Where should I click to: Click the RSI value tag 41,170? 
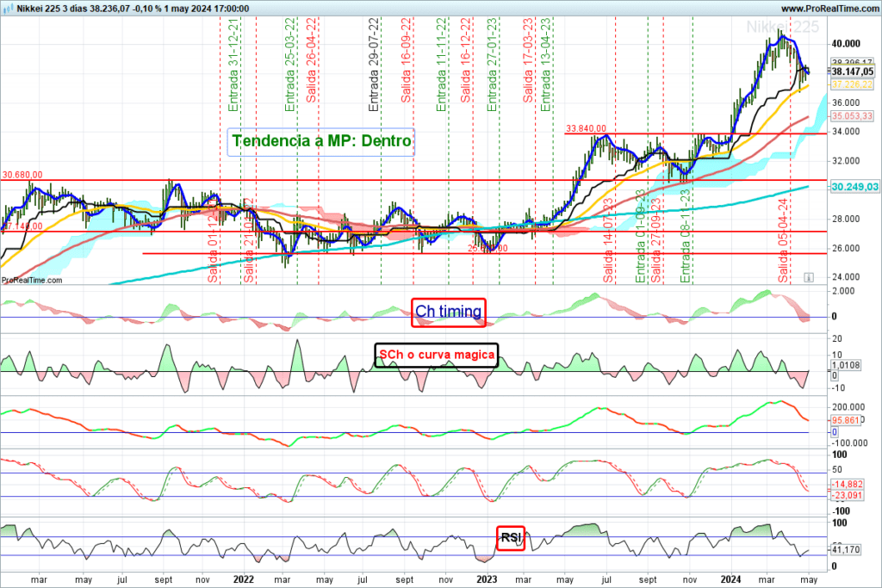(x=845, y=549)
